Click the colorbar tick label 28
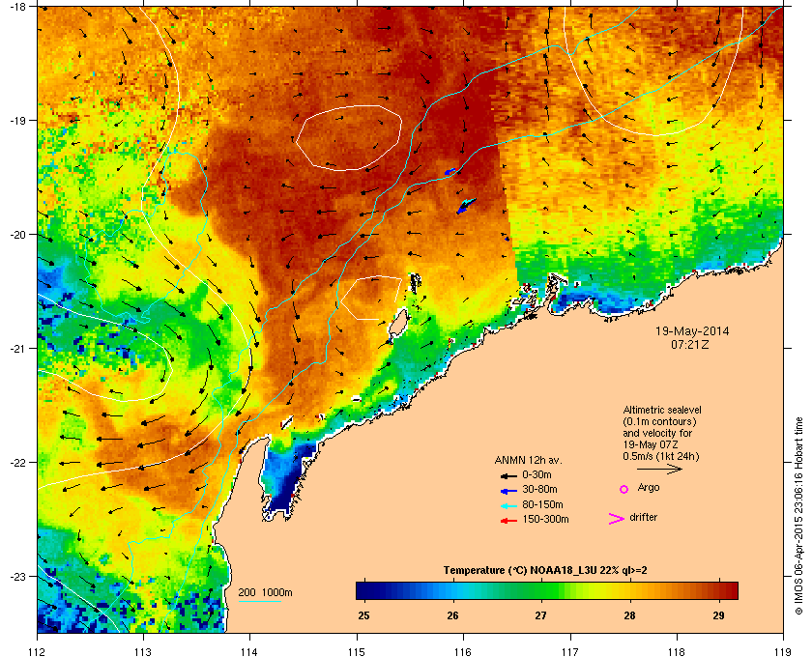Viewport: 812px width, 657px height. point(629,615)
